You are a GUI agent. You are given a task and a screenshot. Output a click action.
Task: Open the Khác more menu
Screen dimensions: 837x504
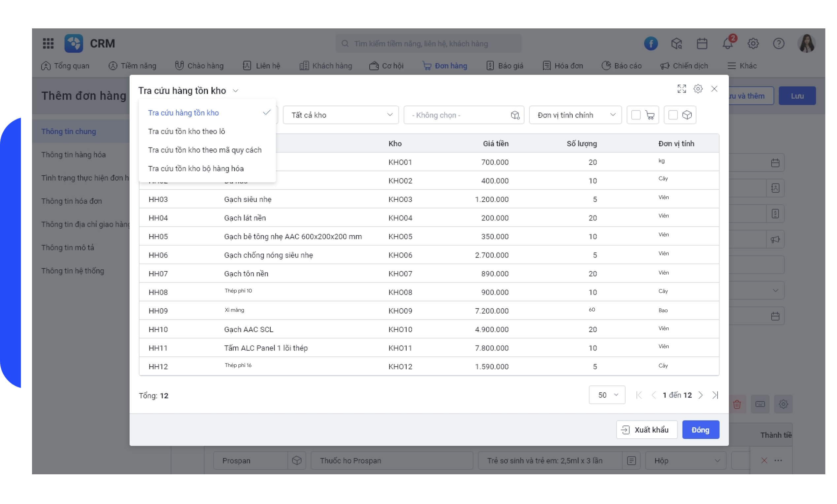[742, 66]
